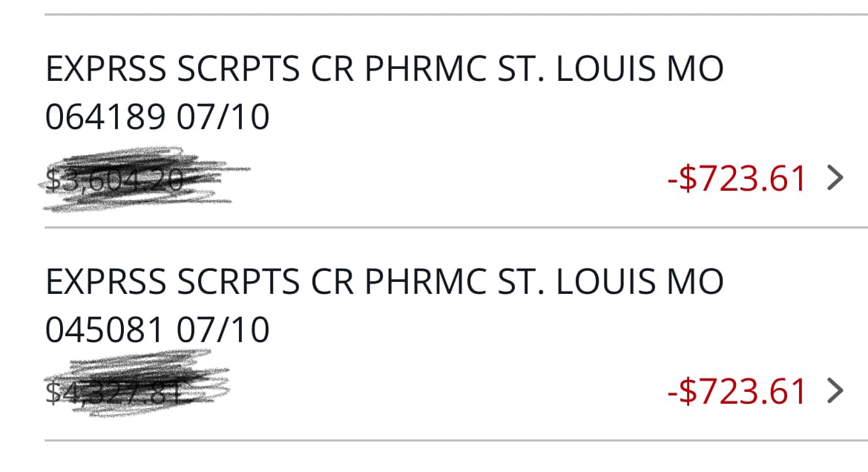Select reference number 064189
Screen dimensions: 868x472
104,118
